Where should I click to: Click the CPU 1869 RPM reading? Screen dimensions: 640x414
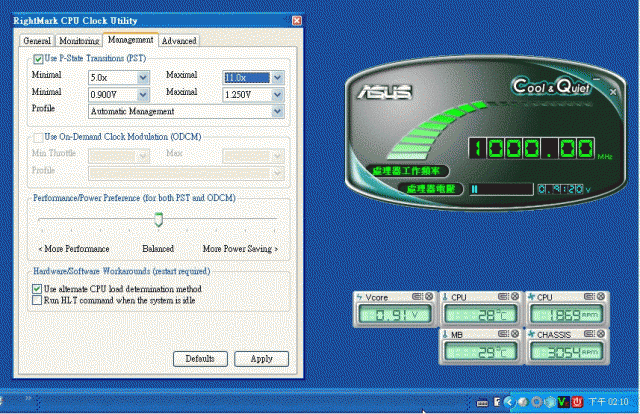click(x=566, y=315)
